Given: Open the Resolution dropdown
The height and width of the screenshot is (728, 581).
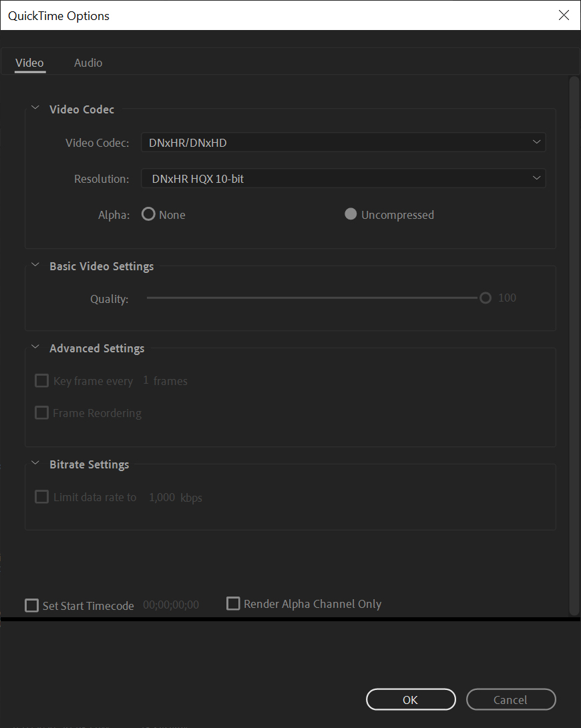Looking at the screenshot, I should [x=343, y=178].
